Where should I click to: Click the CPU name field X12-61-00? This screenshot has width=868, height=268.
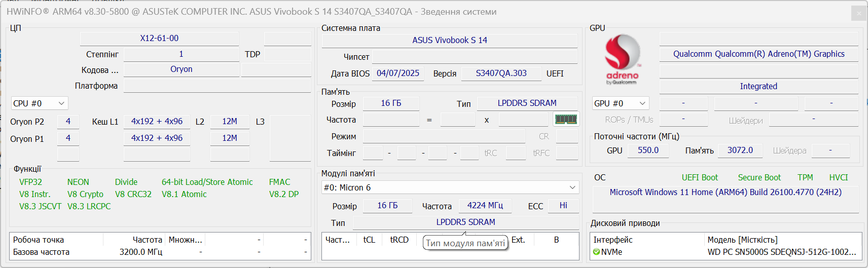point(159,38)
